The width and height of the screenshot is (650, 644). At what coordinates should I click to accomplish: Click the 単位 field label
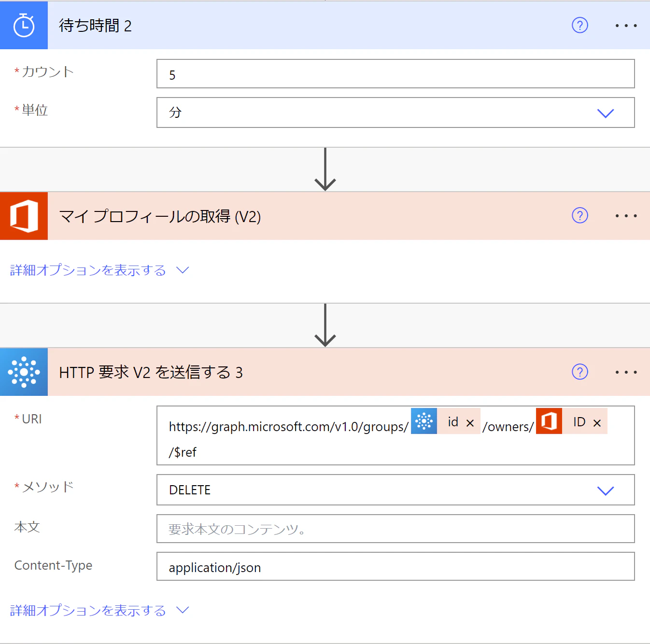(x=35, y=110)
